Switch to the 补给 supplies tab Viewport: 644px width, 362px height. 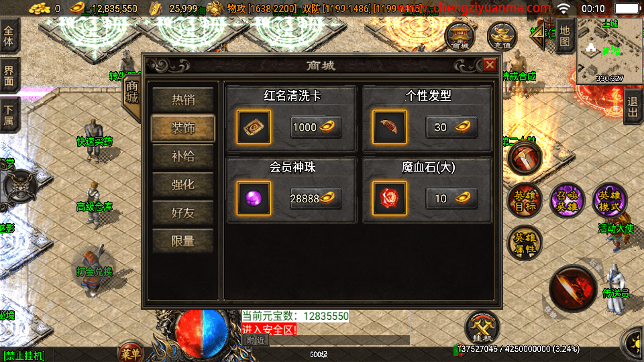tap(182, 156)
